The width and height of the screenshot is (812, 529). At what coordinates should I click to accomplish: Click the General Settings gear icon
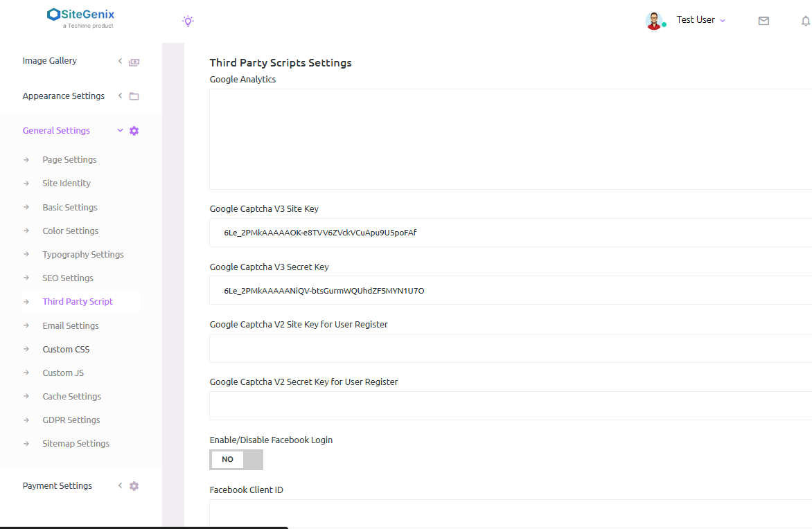point(134,131)
